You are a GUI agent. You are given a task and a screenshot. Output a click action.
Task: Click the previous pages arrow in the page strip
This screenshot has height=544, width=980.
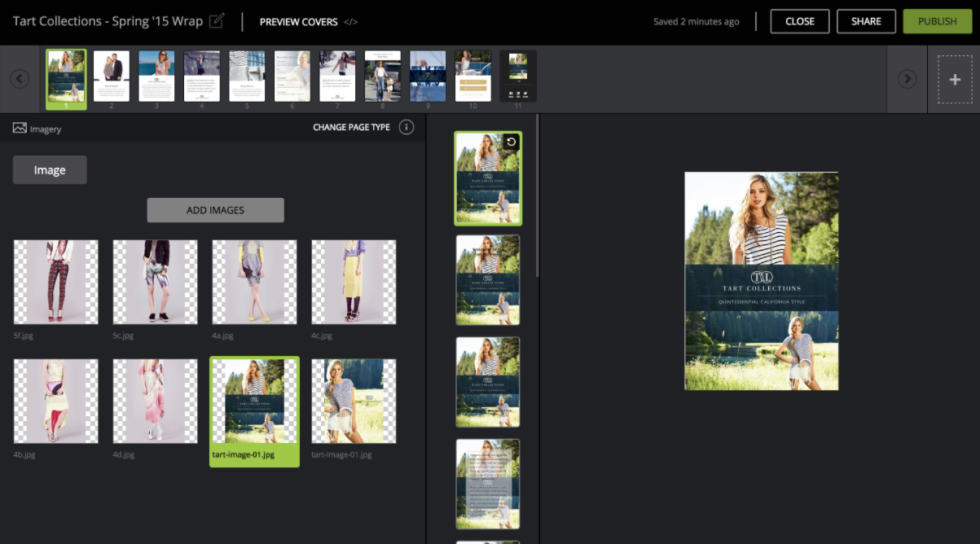tap(20, 79)
